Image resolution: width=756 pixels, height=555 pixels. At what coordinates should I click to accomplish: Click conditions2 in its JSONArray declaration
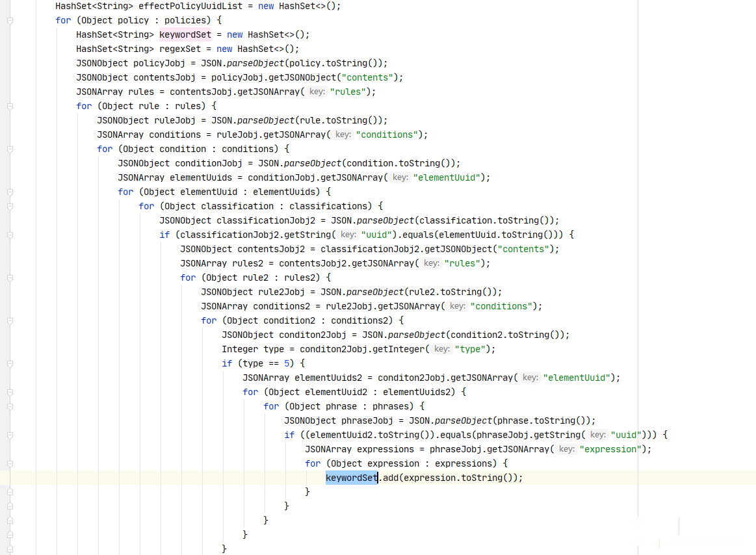[281, 306]
